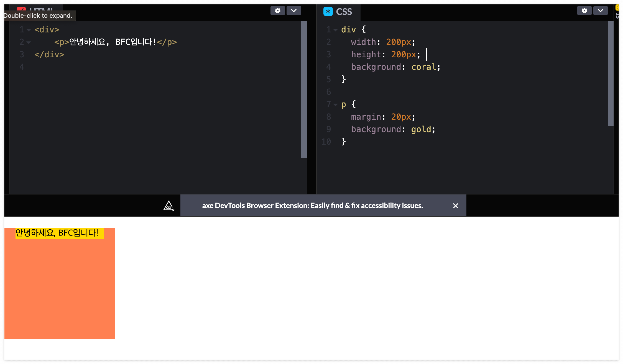Click the collapsed JS panel tab
Viewport: 623px width, 364px height.
pos(617,15)
